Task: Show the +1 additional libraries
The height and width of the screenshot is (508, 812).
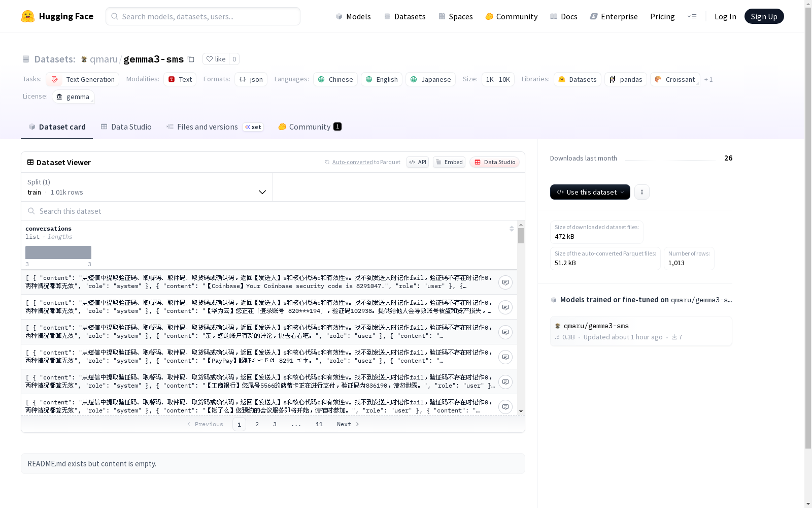Action: click(708, 79)
